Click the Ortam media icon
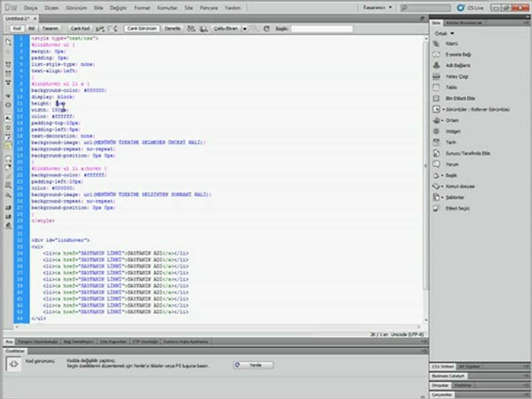 click(x=436, y=120)
